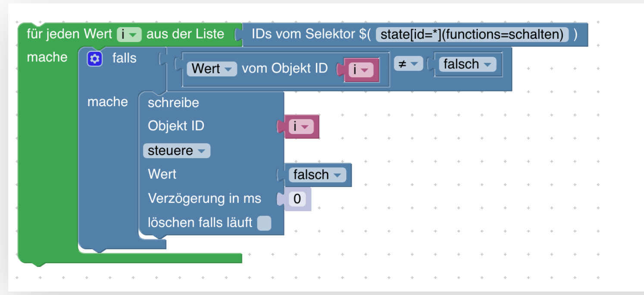Click the 'schreibe' block label
The height and width of the screenshot is (295, 644).
click(173, 103)
